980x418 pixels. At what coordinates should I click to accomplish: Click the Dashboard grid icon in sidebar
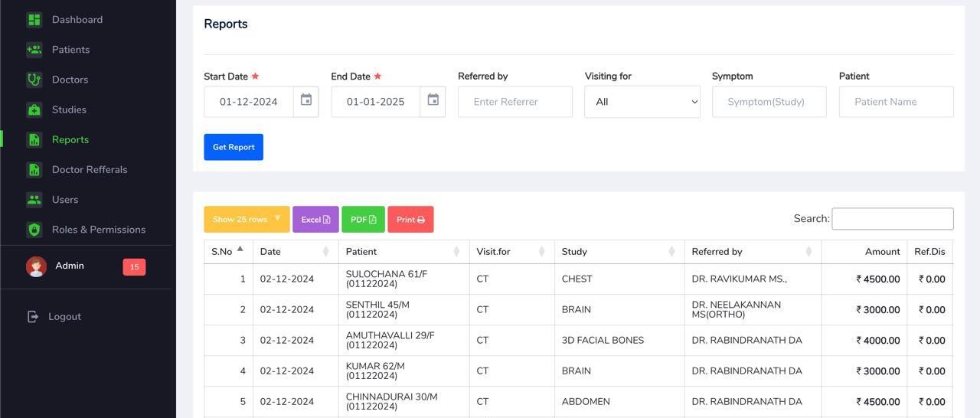point(34,20)
